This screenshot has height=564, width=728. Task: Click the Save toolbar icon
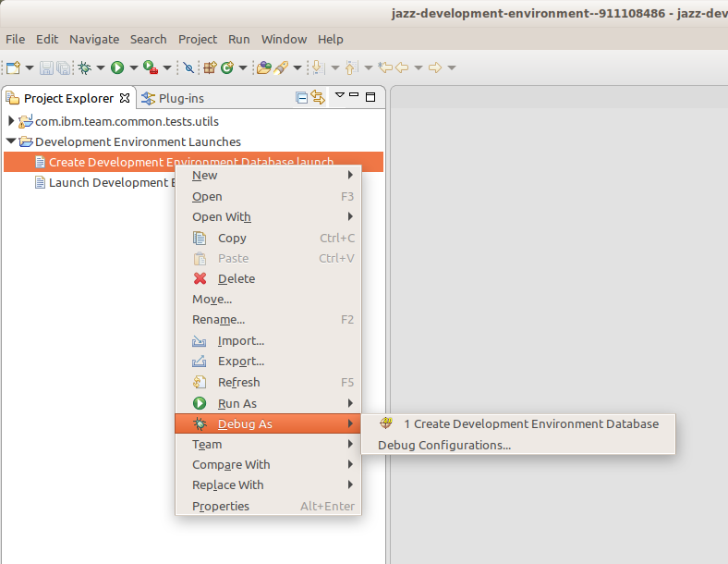(x=46, y=67)
